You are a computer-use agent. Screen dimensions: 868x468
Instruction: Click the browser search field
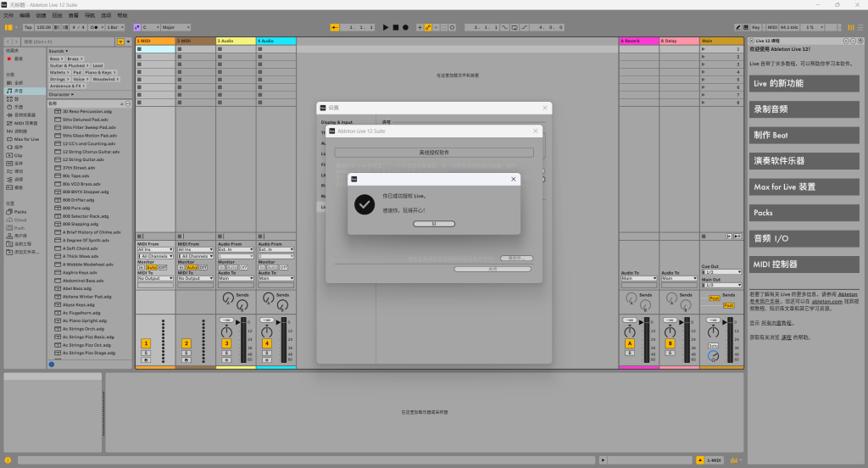tap(67, 42)
